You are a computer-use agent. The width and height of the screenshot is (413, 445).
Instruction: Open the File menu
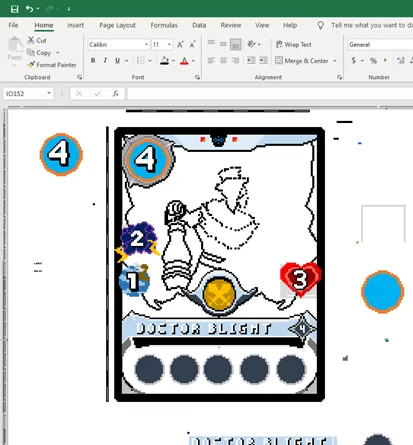(13, 25)
